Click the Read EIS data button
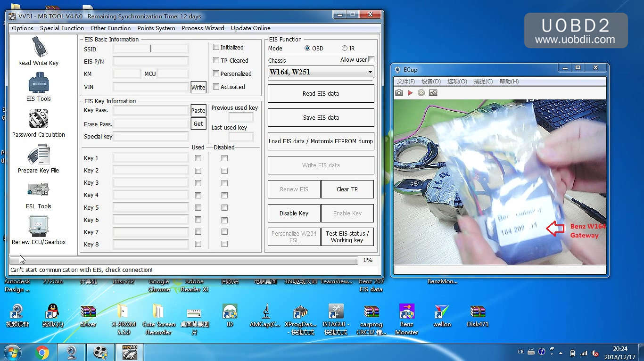This screenshot has height=361, width=644. pos(321,93)
